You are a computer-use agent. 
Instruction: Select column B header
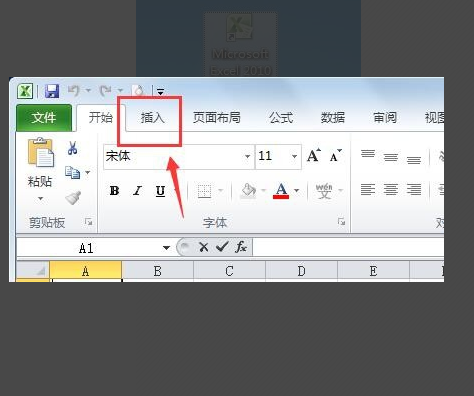158,271
